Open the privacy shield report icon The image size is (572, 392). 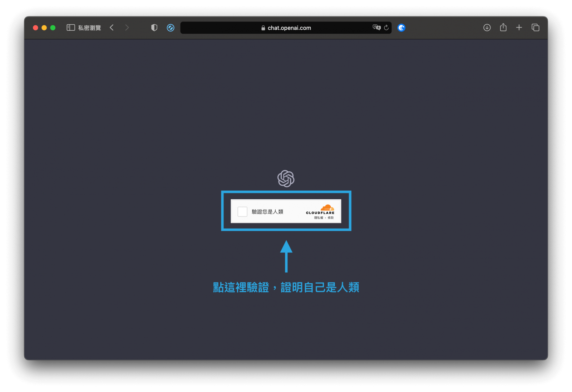point(154,28)
